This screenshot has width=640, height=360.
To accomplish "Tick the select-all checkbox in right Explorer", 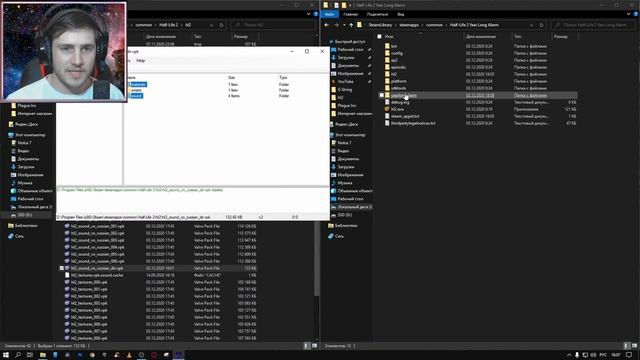I will pyautogui.click(x=380, y=36).
